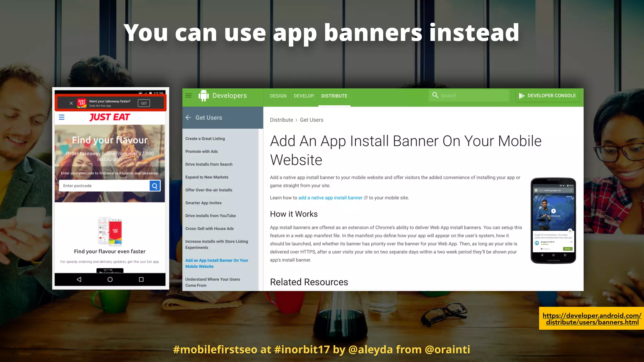This screenshot has width=644, height=362.
Task: Tap the JUST EAT logo on phone
Action: (x=110, y=117)
